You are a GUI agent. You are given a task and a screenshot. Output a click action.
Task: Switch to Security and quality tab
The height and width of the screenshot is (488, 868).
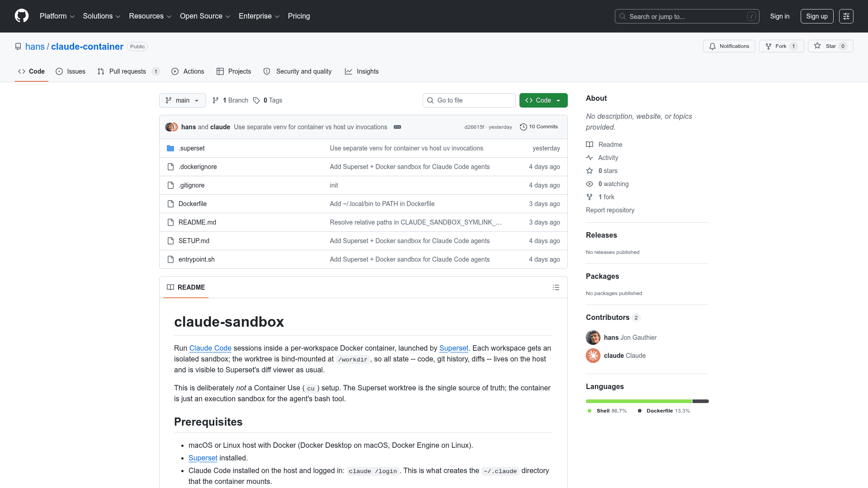coord(297,71)
